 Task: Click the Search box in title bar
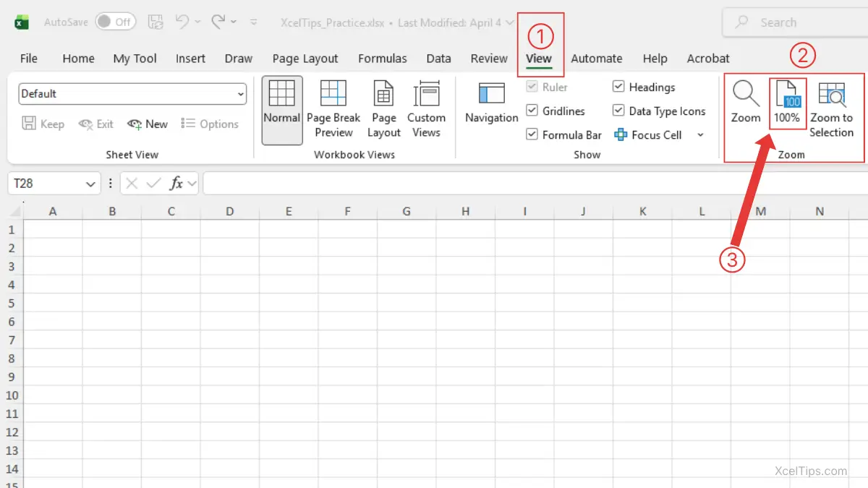(x=796, y=23)
